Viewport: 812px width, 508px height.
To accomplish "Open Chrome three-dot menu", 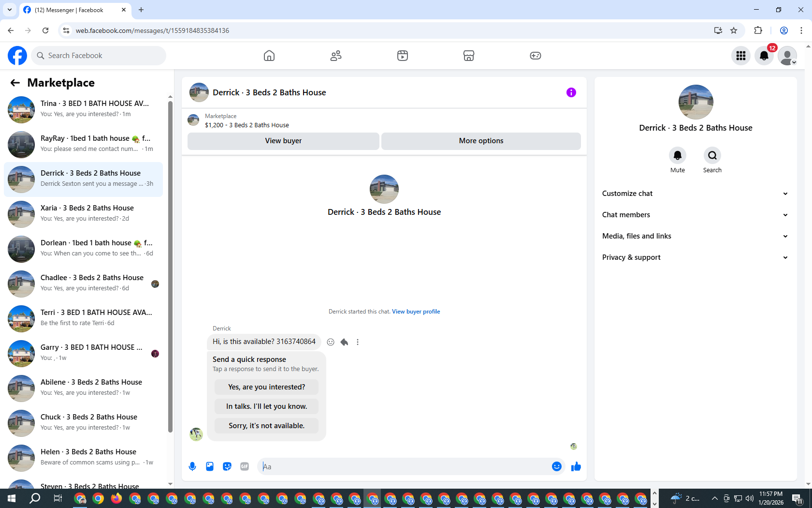I will pos(801,30).
